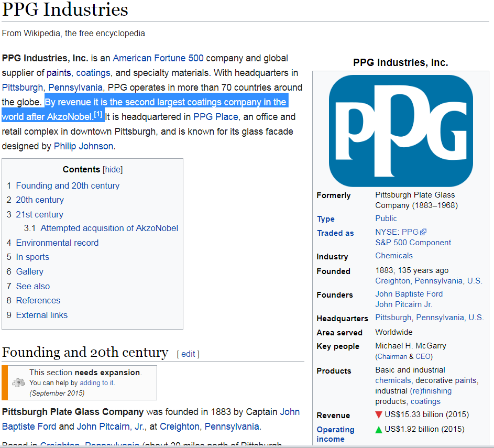Open the PPG ticker symbol link

[x=410, y=232]
